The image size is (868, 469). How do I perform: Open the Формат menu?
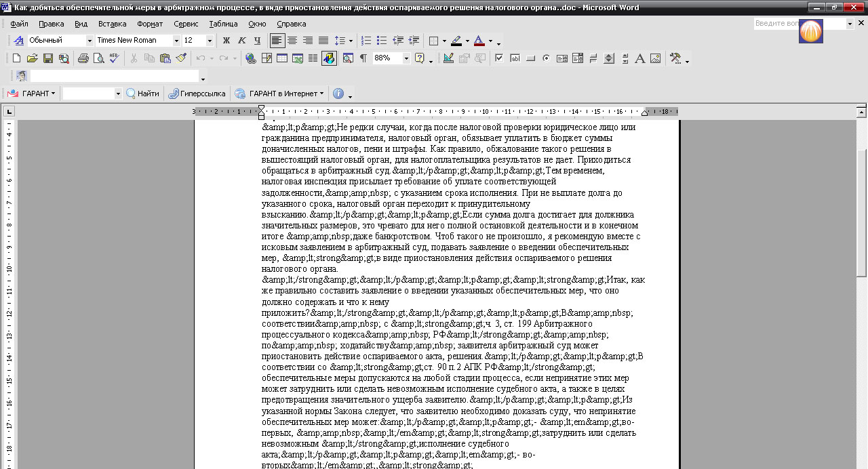click(150, 24)
